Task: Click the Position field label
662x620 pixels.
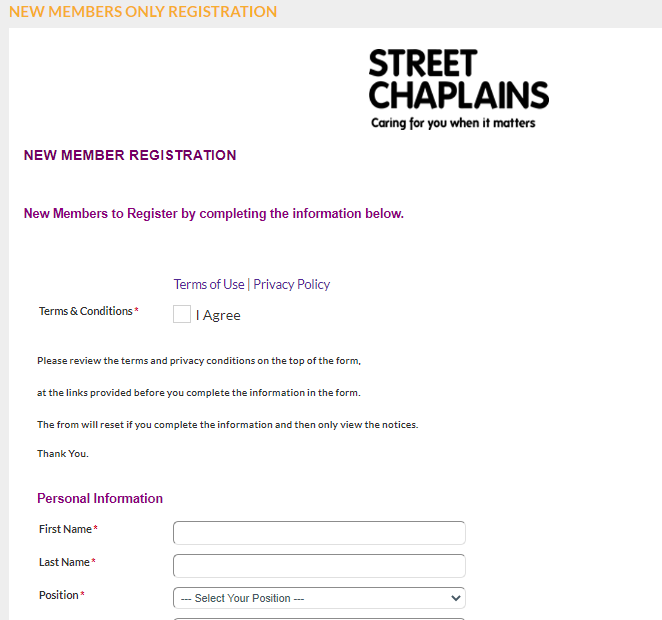Action: tap(62, 595)
